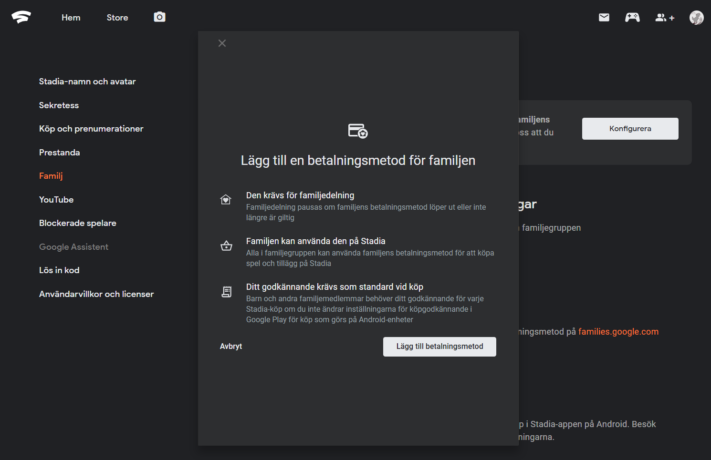Open Sekretess settings section
The image size is (711, 460).
59,105
